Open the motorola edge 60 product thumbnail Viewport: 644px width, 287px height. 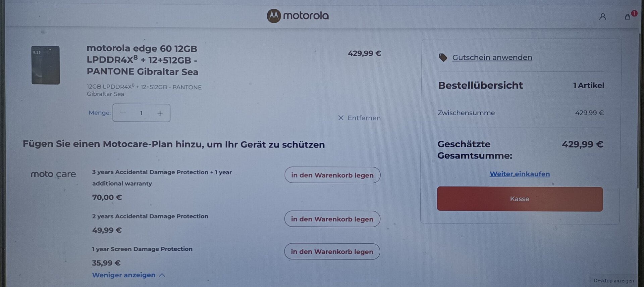point(46,65)
